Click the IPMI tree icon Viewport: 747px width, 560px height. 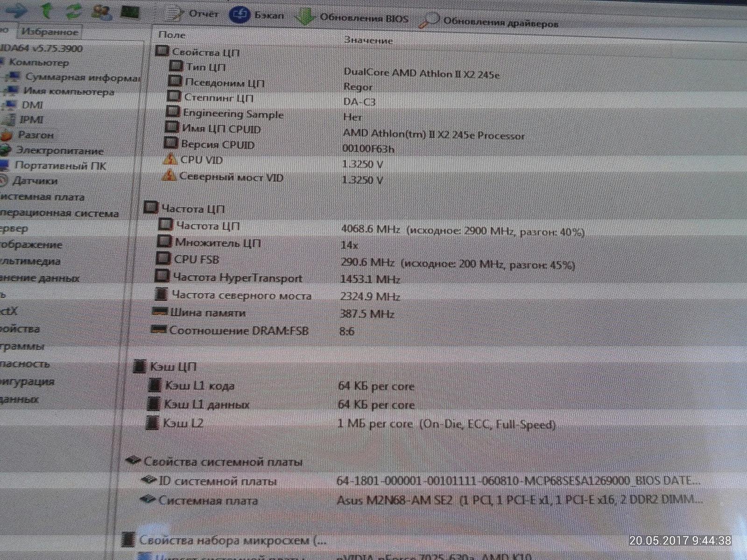coord(7,120)
